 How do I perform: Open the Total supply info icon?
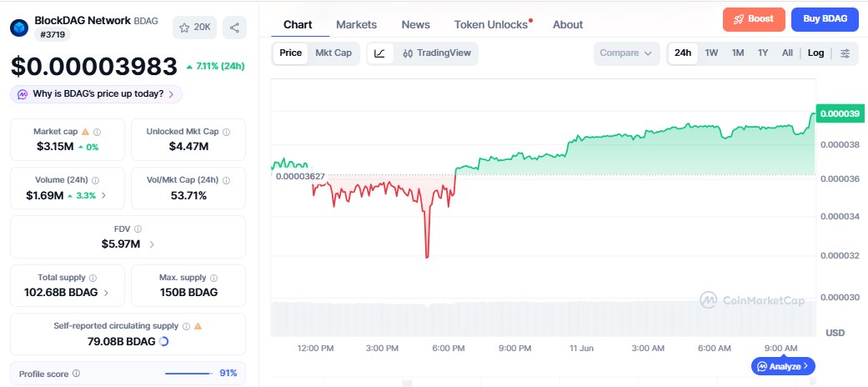[93, 278]
